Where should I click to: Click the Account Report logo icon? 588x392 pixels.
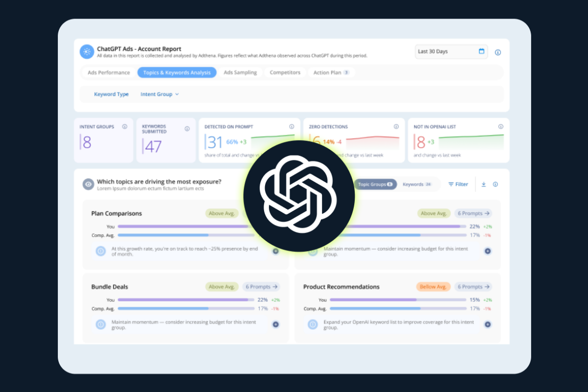point(87,52)
